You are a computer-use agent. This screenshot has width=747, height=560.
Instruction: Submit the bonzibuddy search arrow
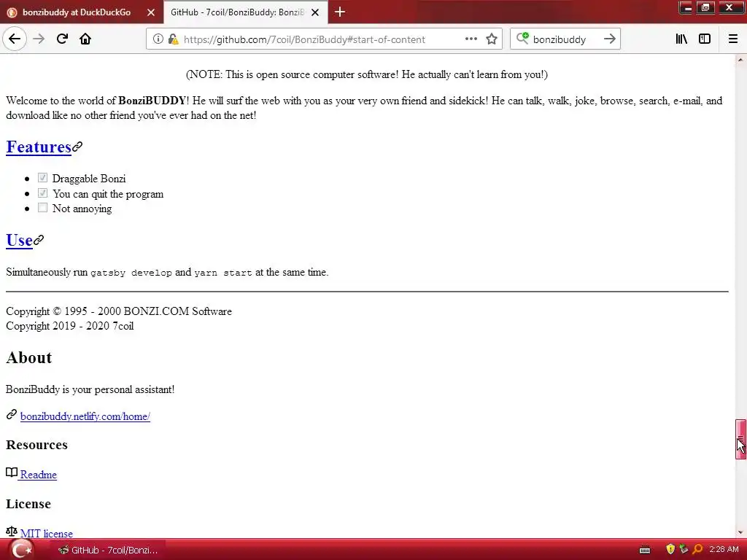609,39
